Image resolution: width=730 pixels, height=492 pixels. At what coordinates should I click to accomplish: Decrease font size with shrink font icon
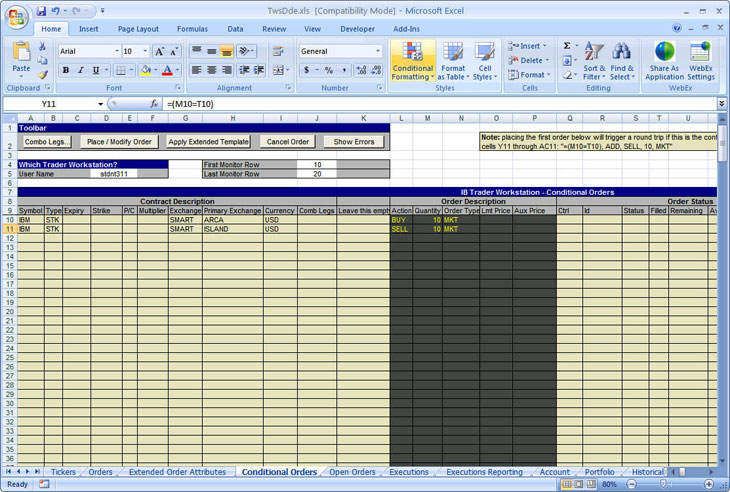pos(174,51)
